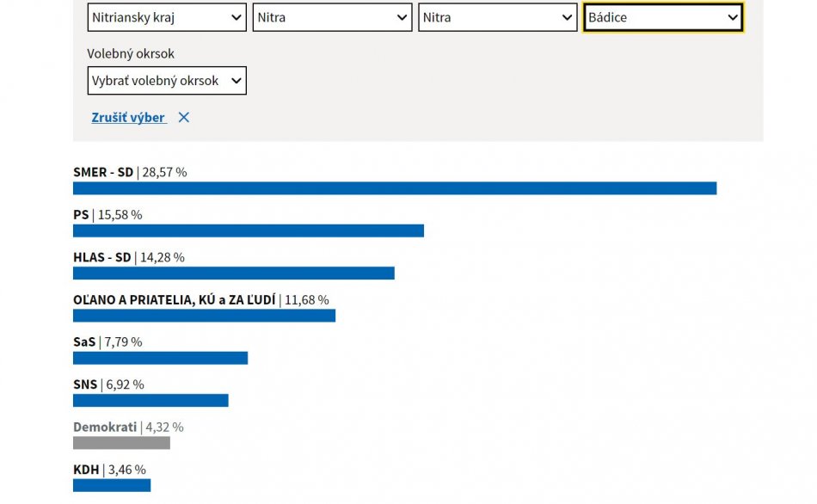Click the X icon beside Zrušiť výber
The width and height of the screenshot is (817, 504).
click(x=183, y=118)
